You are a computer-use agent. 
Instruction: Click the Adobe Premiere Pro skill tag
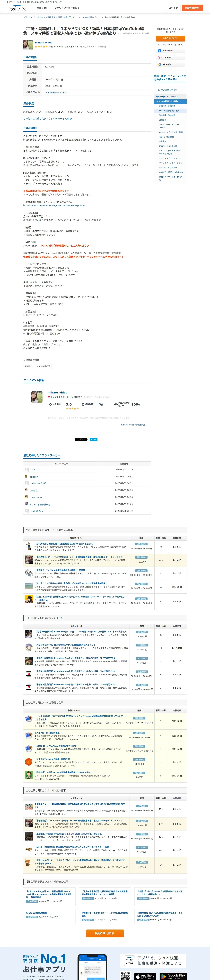point(56,92)
